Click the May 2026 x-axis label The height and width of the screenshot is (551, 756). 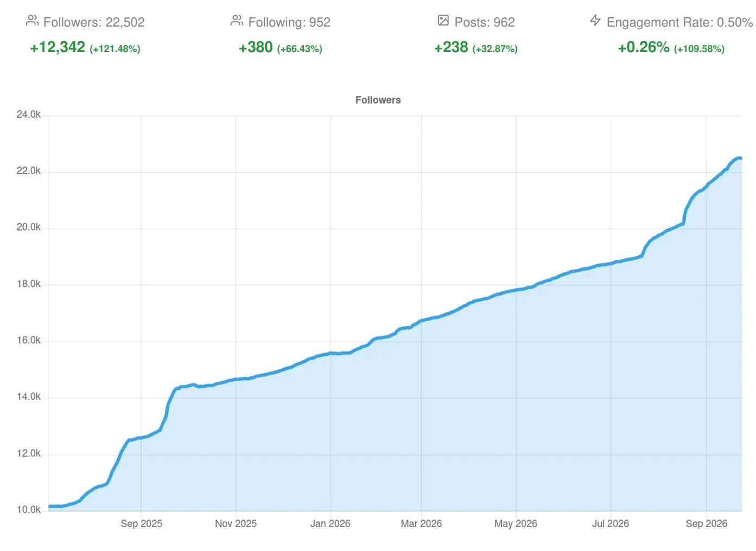(516, 524)
